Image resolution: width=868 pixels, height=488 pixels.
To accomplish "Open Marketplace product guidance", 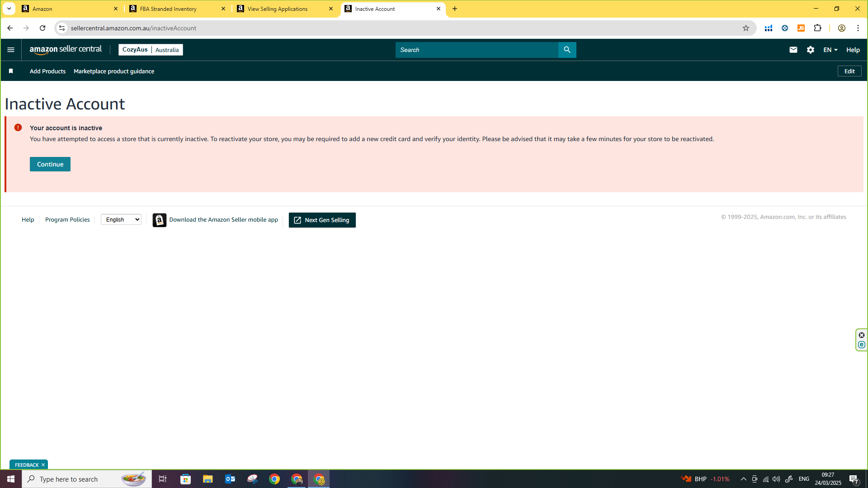I will point(114,71).
